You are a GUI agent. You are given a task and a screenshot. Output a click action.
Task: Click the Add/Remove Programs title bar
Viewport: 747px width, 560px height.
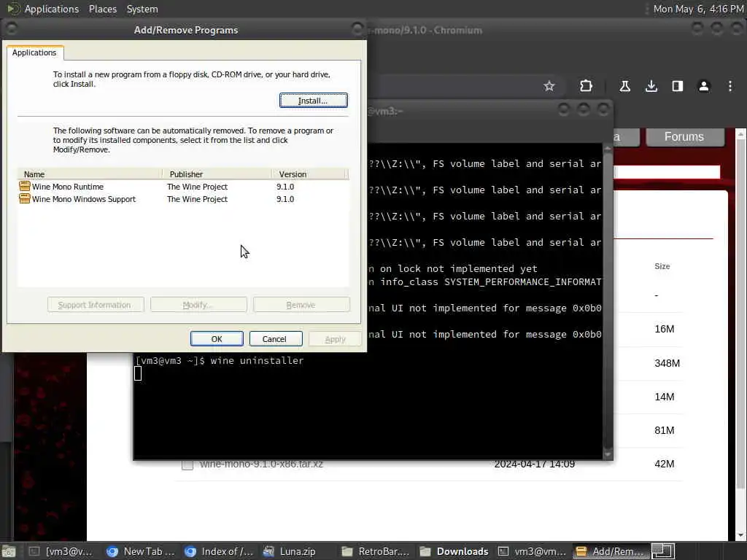pyautogui.click(x=185, y=30)
